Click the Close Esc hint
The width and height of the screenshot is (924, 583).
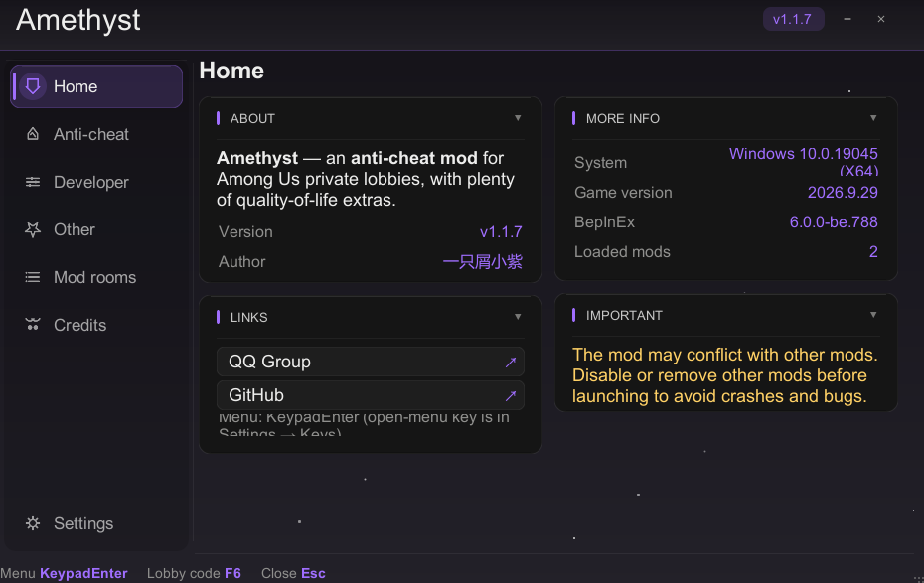[293, 574]
